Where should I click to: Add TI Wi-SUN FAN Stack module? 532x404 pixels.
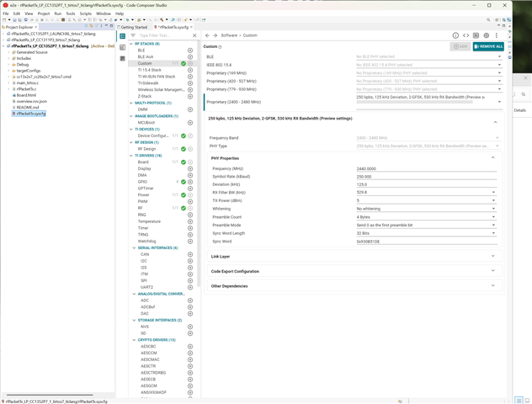pos(190,77)
